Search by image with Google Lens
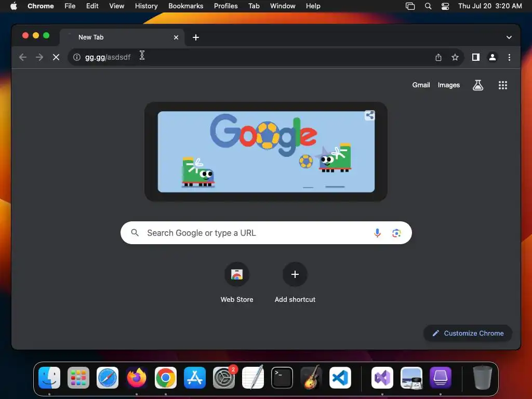Image resolution: width=532 pixels, height=399 pixels. click(396, 233)
